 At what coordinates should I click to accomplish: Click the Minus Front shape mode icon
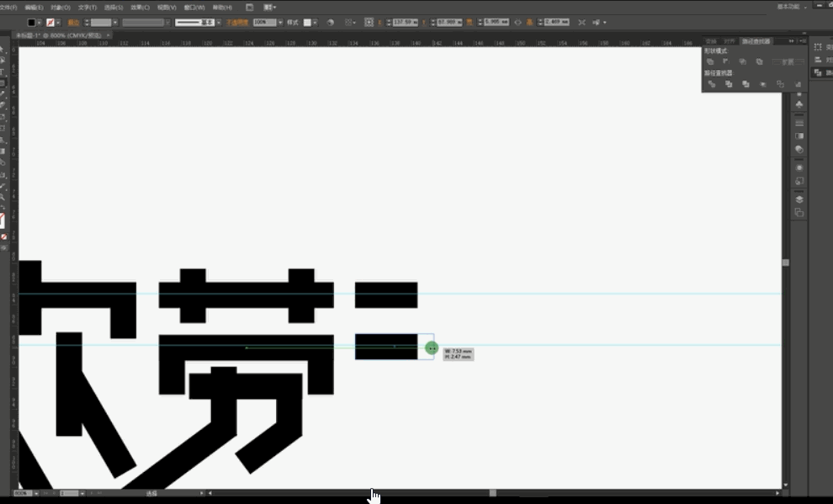726,61
